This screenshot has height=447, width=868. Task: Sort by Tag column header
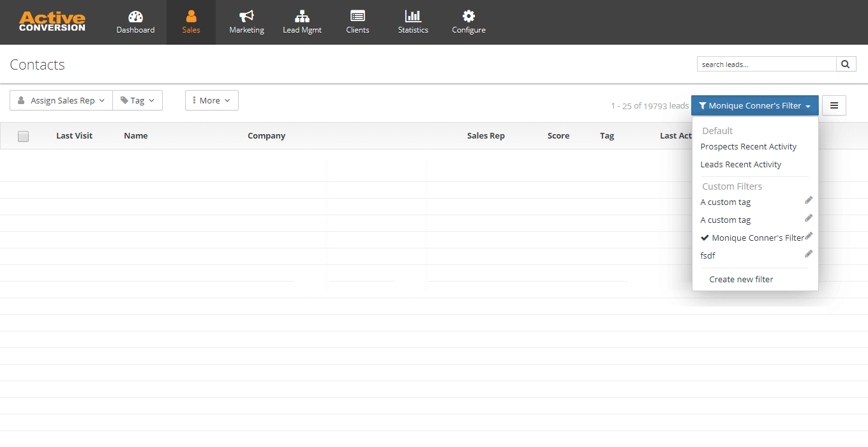[607, 136]
